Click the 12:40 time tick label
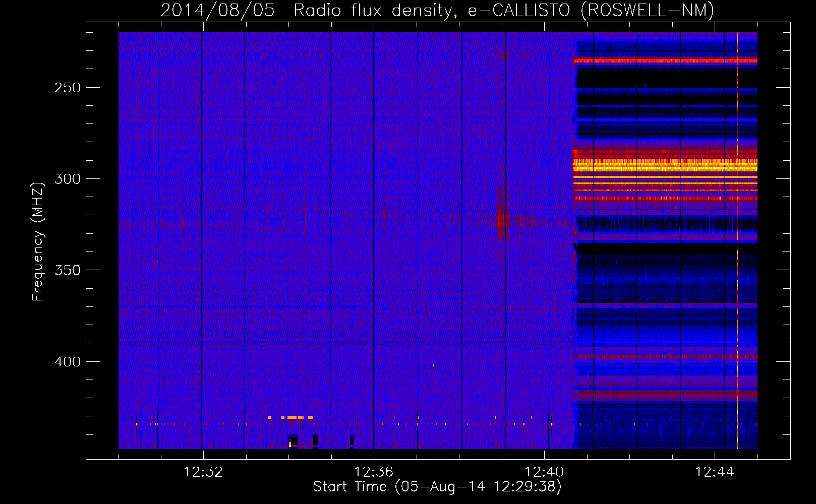The image size is (816, 504). click(544, 472)
